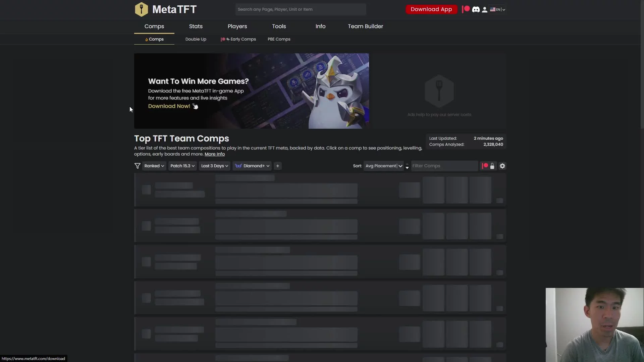644x362 pixels.
Task: Open the Comps main menu
Action: (154, 26)
